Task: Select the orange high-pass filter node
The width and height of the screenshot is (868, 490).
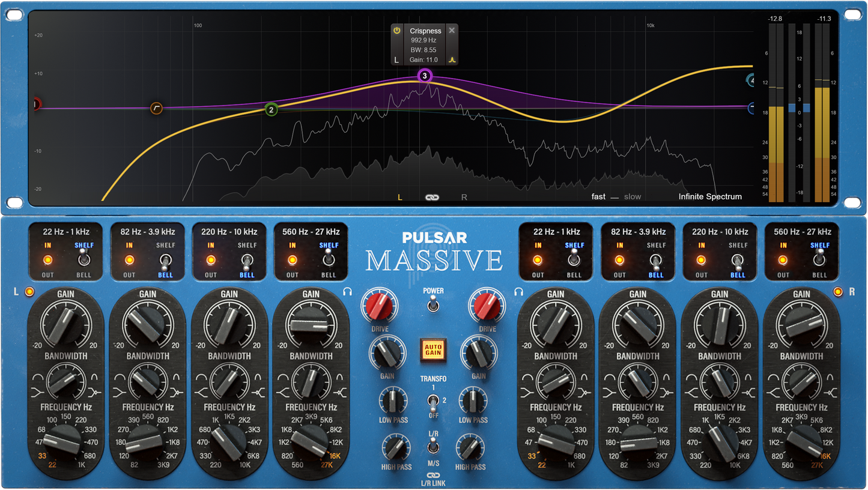Action: coord(156,108)
